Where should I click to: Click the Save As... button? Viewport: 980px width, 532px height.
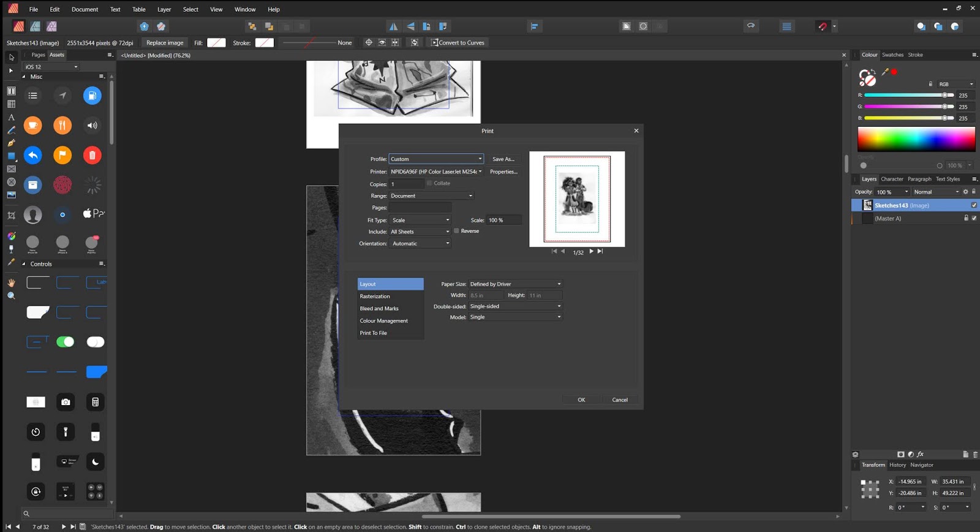[503, 159]
